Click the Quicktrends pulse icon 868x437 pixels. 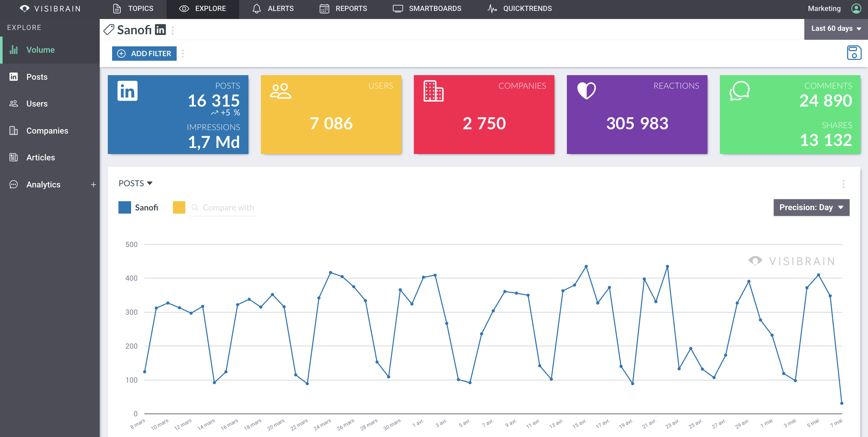492,8
